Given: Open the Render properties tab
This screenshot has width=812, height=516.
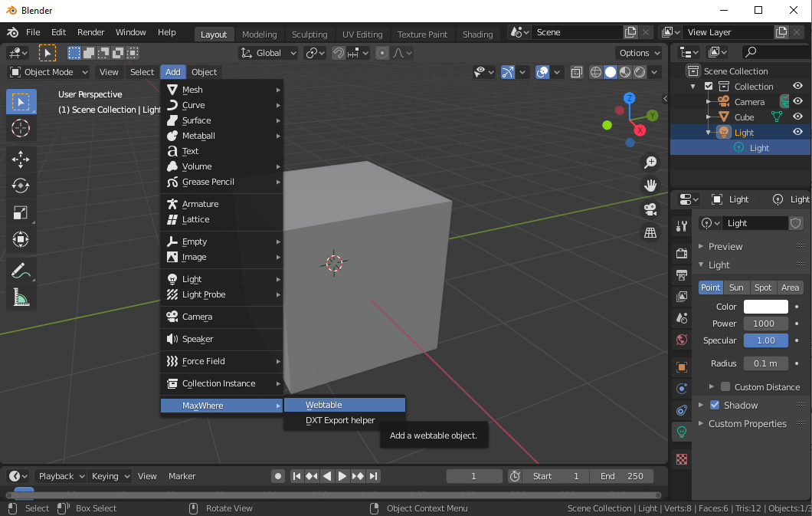Looking at the screenshot, I should pos(682,253).
